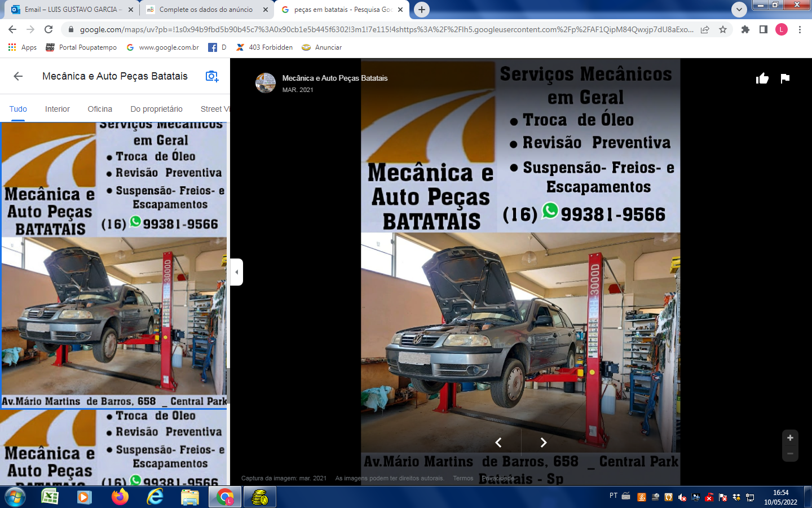Open a new browser tab
Screen dimensions: 812x508
click(421, 10)
